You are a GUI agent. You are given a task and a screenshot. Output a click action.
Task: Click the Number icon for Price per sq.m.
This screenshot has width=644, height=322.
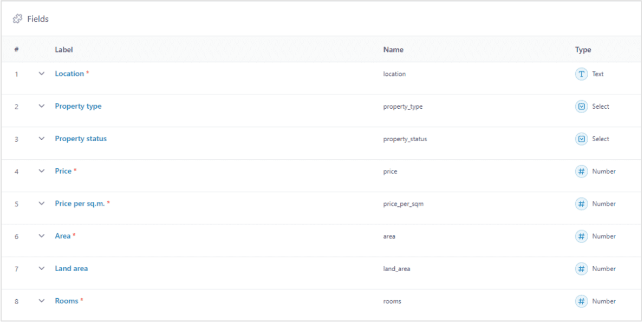(581, 204)
